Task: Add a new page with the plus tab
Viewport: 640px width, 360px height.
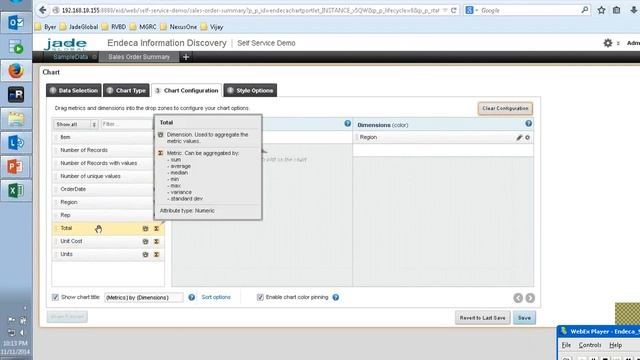Action: (186, 57)
